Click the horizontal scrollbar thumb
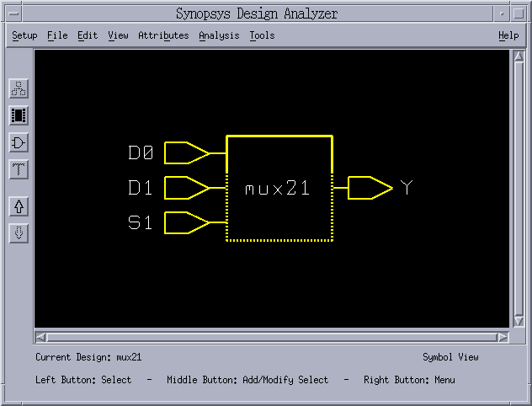This screenshot has width=532, height=406. pyautogui.click(x=272, y=337)
